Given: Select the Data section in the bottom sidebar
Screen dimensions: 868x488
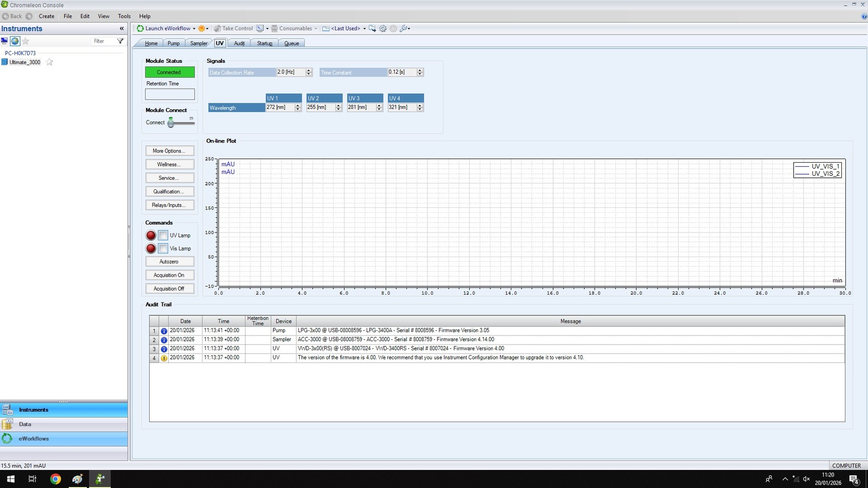Looking at the screenshot, I should pos(25,424).
